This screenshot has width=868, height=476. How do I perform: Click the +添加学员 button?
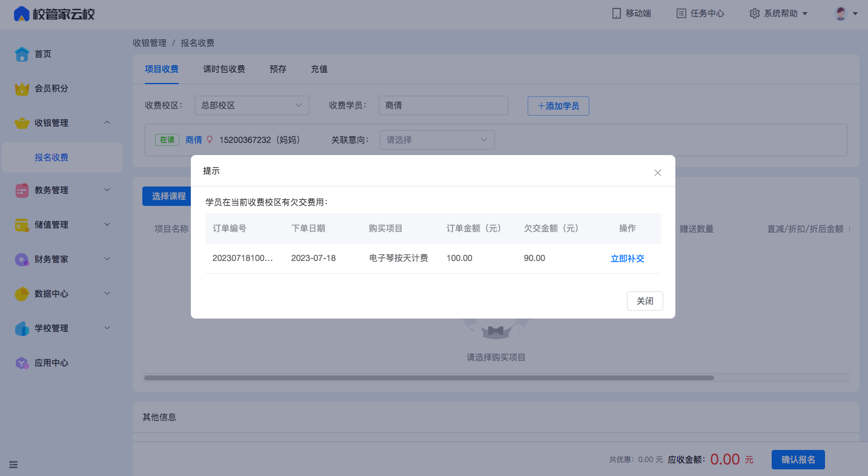558,106
